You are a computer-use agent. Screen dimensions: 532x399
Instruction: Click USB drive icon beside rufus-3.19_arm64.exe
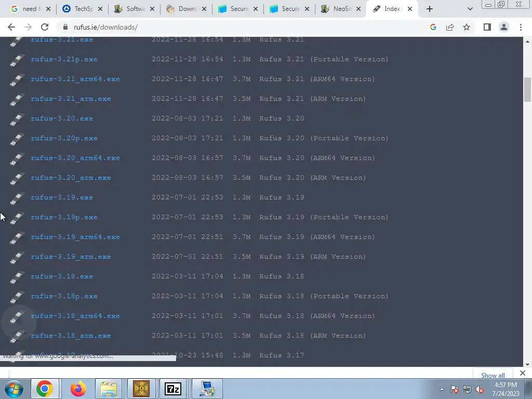pos(17,238)
